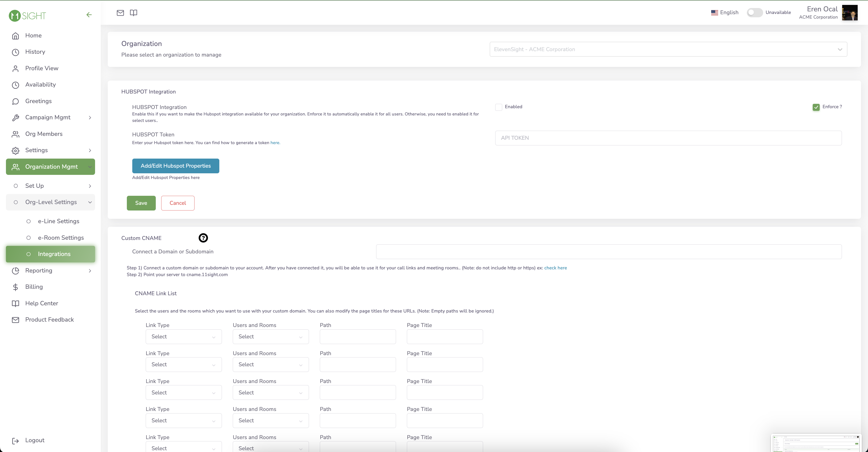Open first row Link Type dropdown
This screenshot has width=868, height=452.
coord(184,337)
